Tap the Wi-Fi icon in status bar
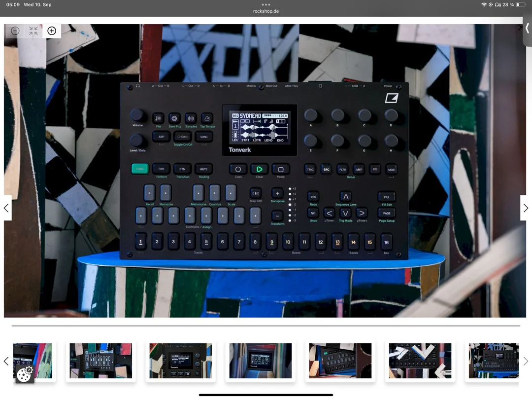The height and width of the screenshot is (399, 532). pos(484,4)
